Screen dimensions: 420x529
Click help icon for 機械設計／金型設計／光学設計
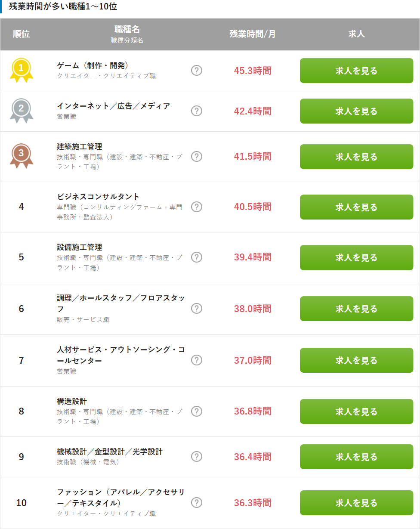pos(197,457)
